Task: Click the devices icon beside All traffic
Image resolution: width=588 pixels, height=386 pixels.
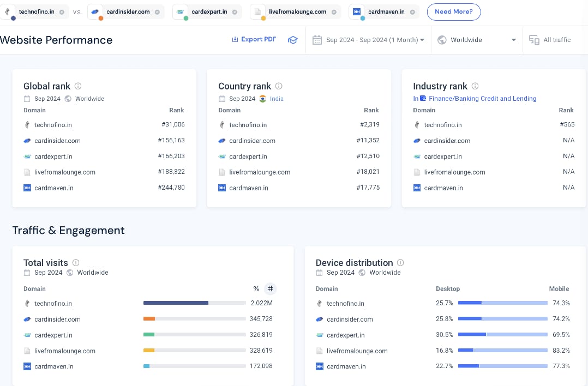Action: (534, 40)
